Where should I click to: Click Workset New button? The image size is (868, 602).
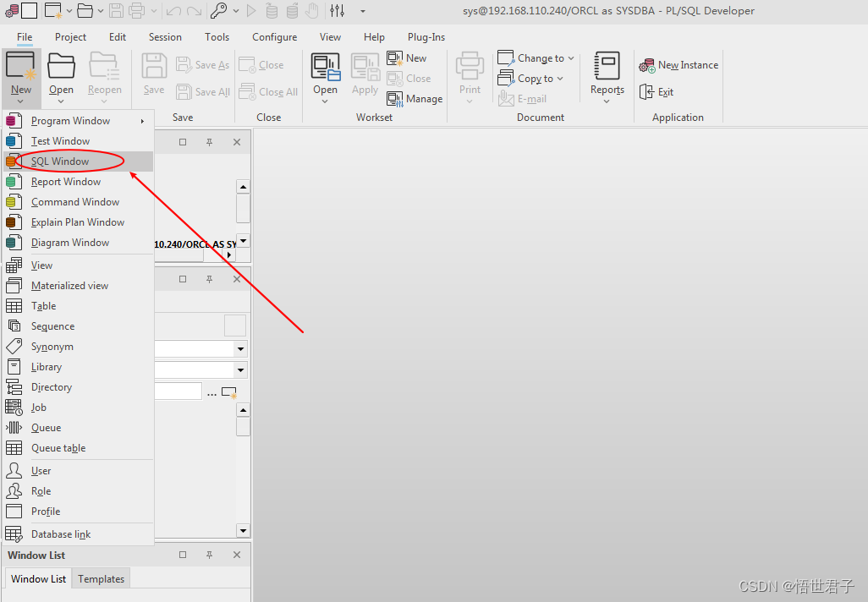(407, 58)
